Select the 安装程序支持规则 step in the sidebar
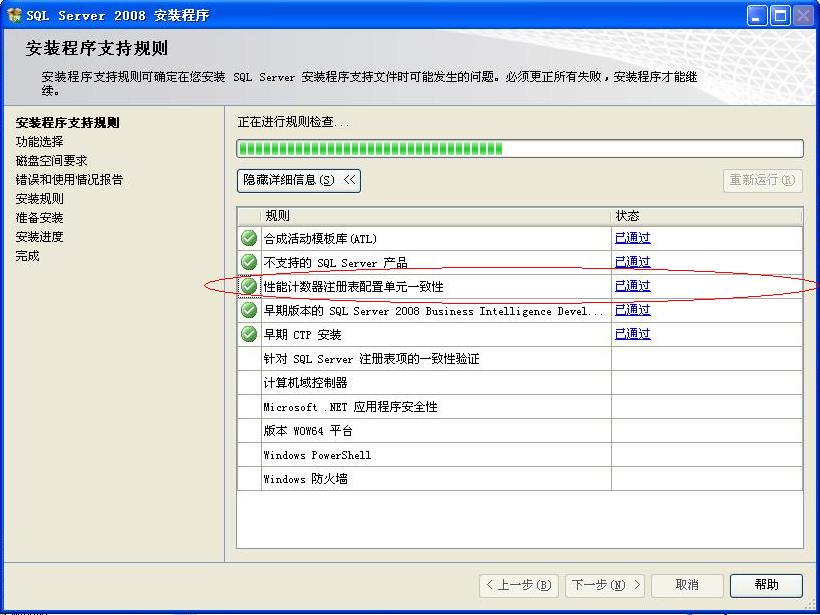This screenshot has width=820, height=615. 67,123
